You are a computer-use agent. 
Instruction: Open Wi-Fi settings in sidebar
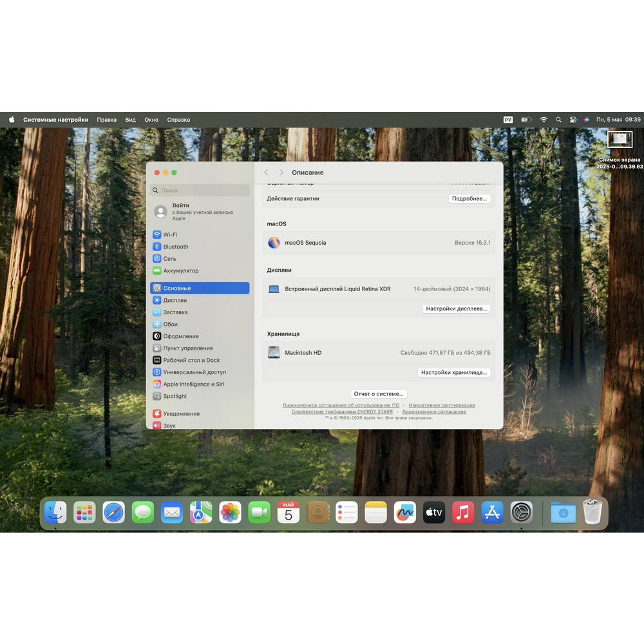(200, 234)
